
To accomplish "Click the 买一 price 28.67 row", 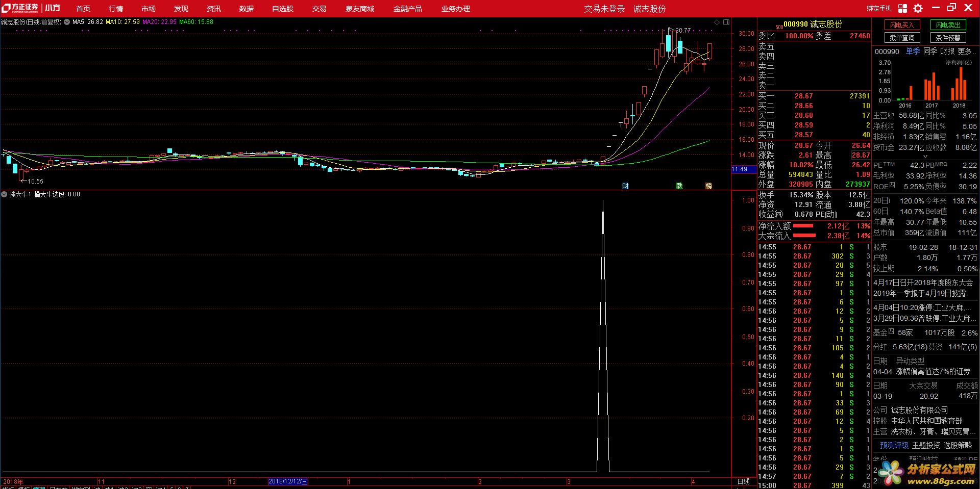I will coord(814,96).
